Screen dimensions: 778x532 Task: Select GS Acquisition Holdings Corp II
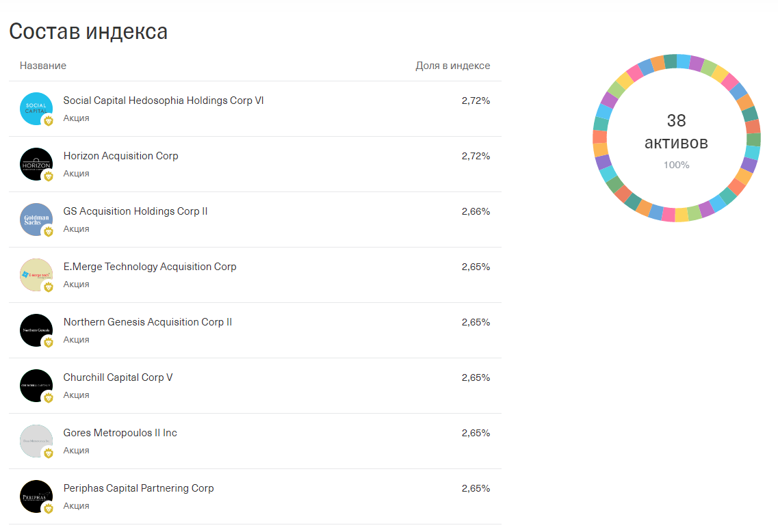(x=135, y=211)
